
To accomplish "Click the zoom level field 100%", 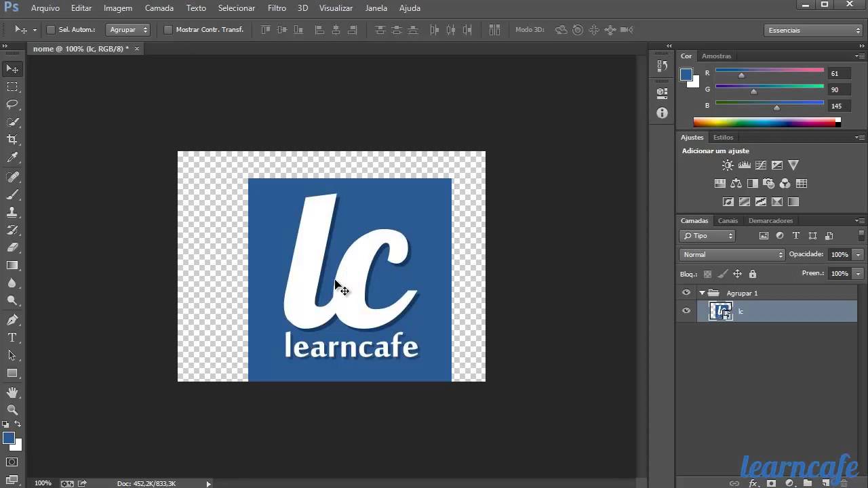I will click(x=43, y=483).
